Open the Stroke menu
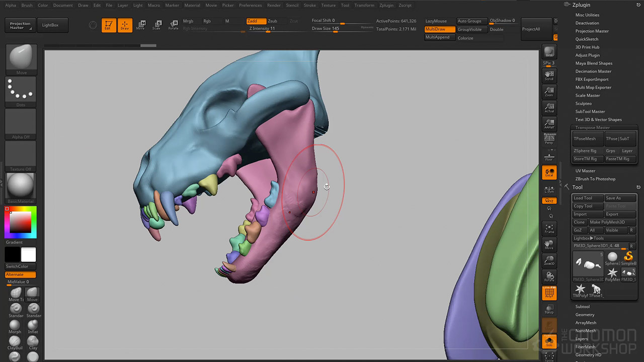The height and width of the screenshot is (362, 644). click(x=309, y=6)
